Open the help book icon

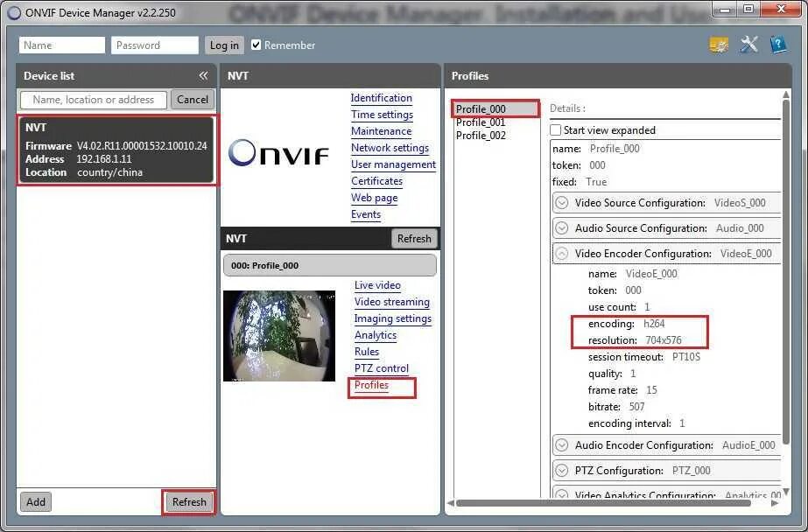778,45
